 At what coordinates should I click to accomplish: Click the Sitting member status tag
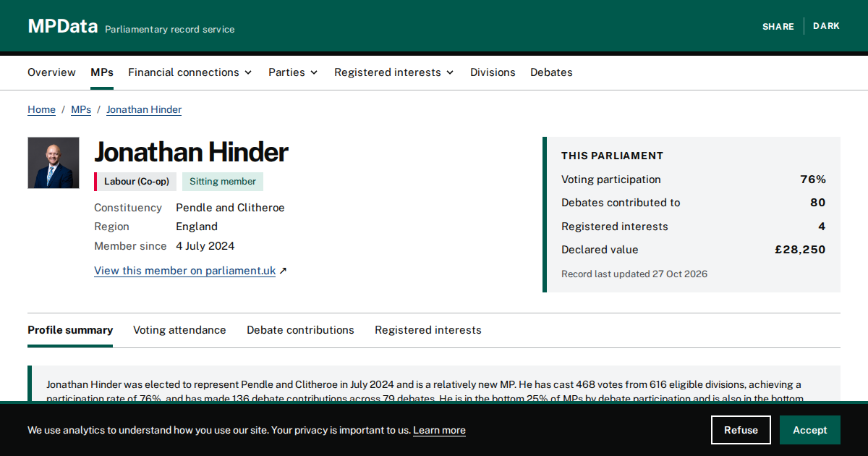click(223, 182)
